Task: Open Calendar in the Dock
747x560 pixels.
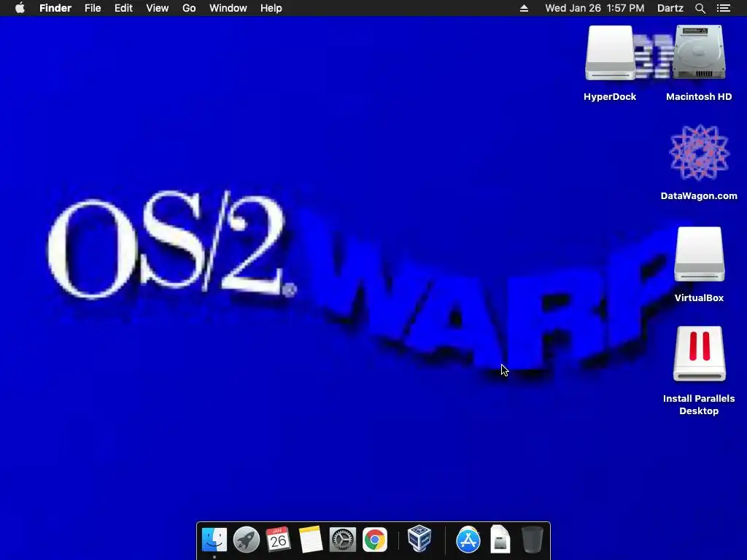Action: pyautogui.click(x=278, y=540)
